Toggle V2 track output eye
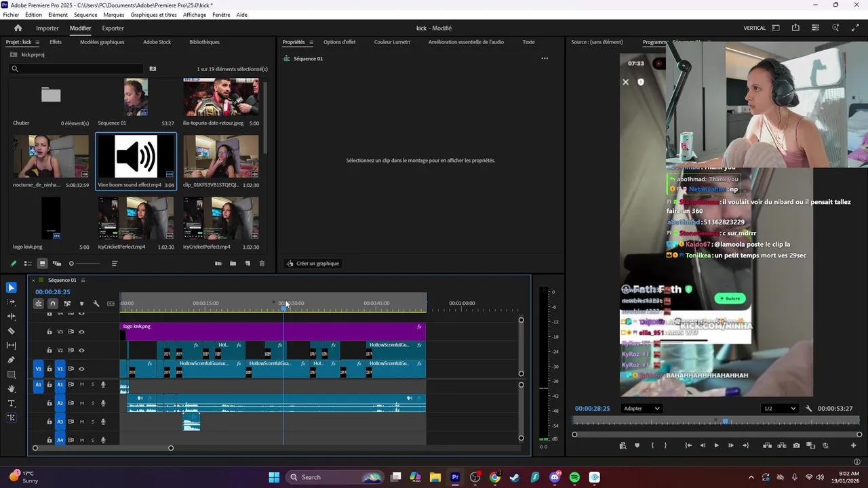The image size is (868, 488). pyautogui.click(x=81, y=350)
